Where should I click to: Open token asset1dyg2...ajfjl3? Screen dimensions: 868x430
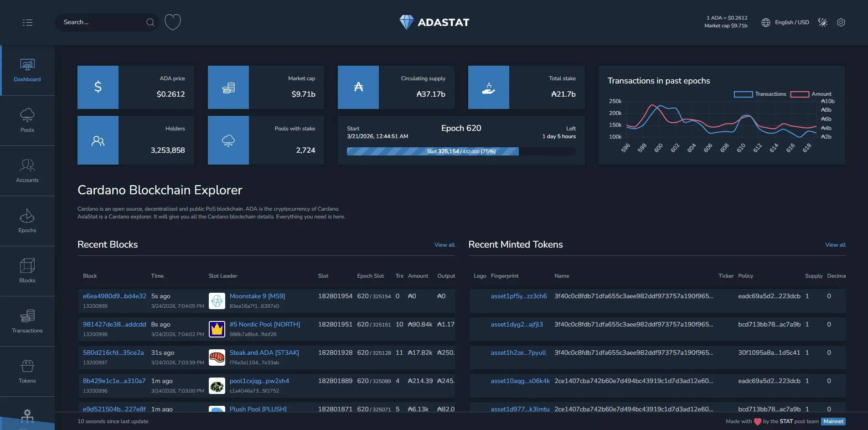tap(517, 324)
